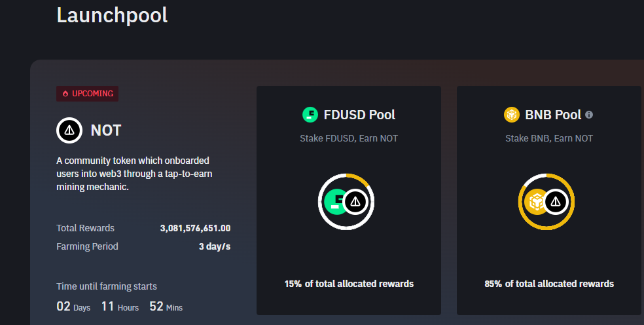The height and width of the screenshot is (325, 644).
Task: Click the Total Rewards value 3,081,576,651.00
Action: [195, 229]
